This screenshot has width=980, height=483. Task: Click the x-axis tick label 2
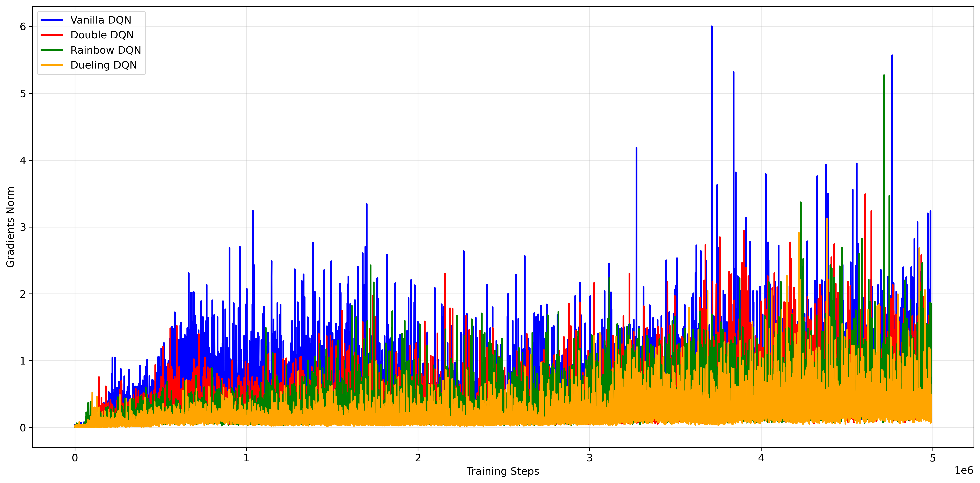click(x=418, y=458)
